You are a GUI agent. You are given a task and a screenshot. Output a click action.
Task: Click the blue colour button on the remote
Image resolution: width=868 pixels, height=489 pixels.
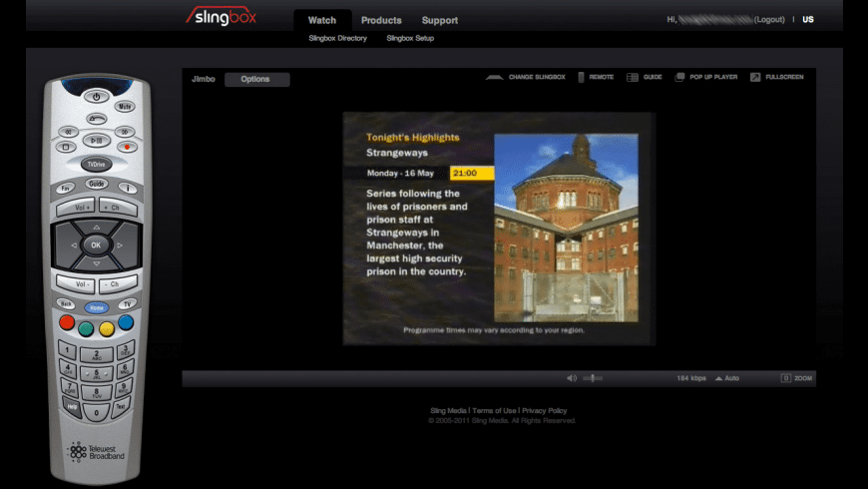126,322
